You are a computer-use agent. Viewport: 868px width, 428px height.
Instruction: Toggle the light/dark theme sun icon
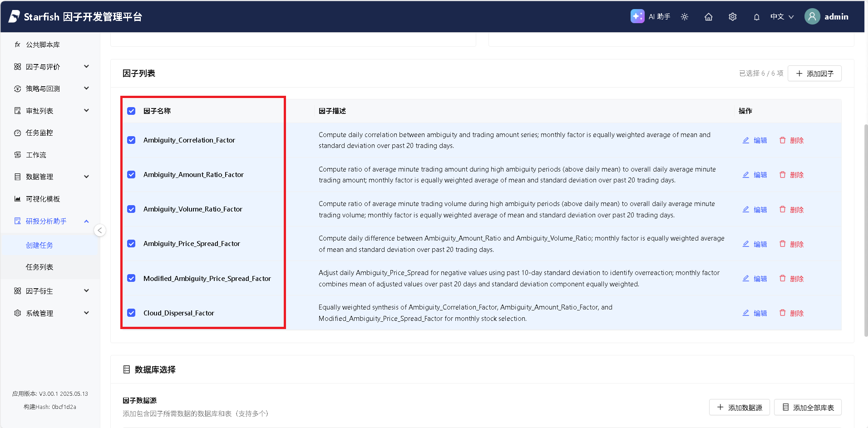[685, 17]
